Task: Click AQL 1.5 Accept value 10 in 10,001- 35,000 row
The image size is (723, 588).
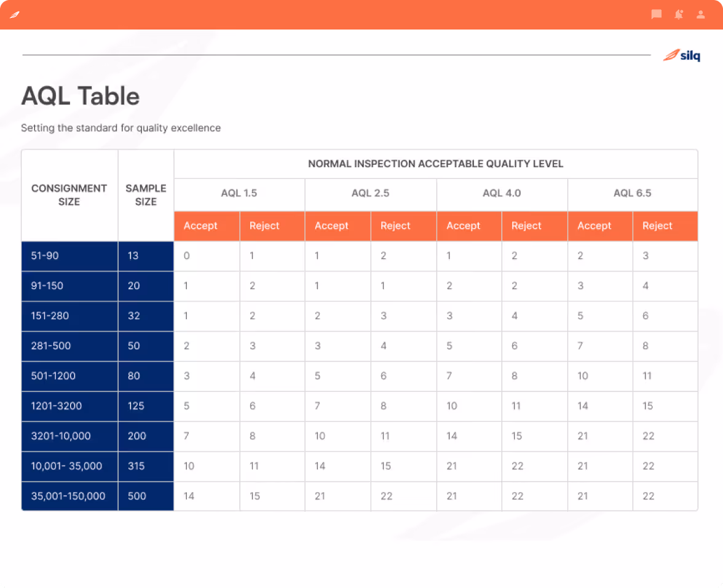Action: click(207, 466)
